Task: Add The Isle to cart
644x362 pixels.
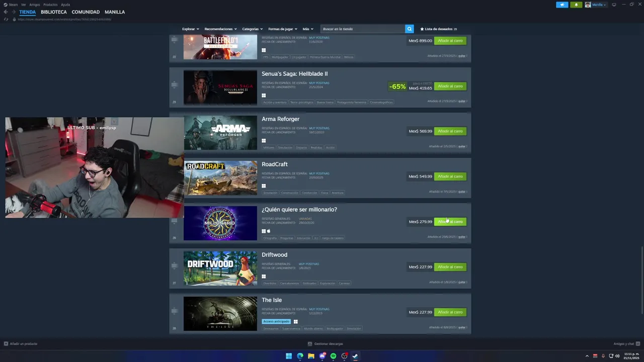Action: 450,312
